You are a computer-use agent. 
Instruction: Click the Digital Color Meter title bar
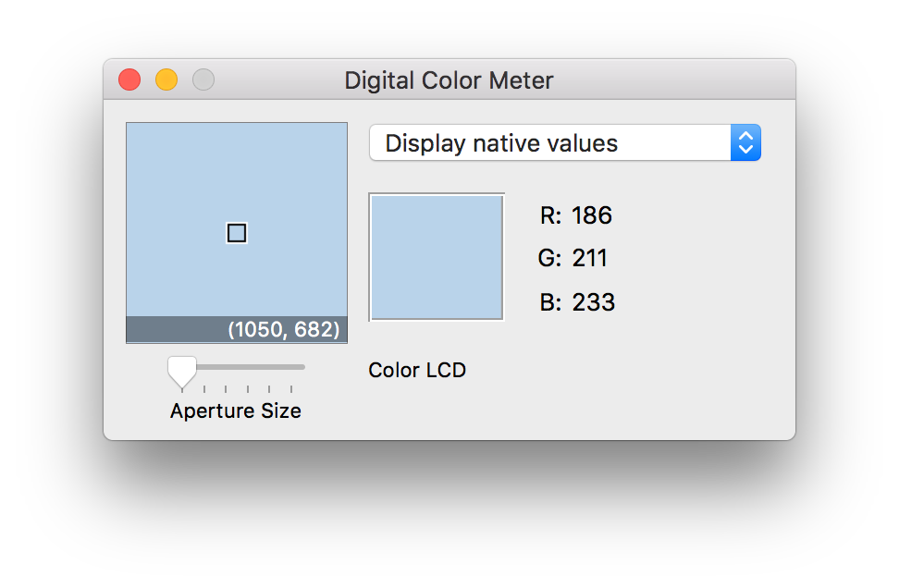[449, 80]
